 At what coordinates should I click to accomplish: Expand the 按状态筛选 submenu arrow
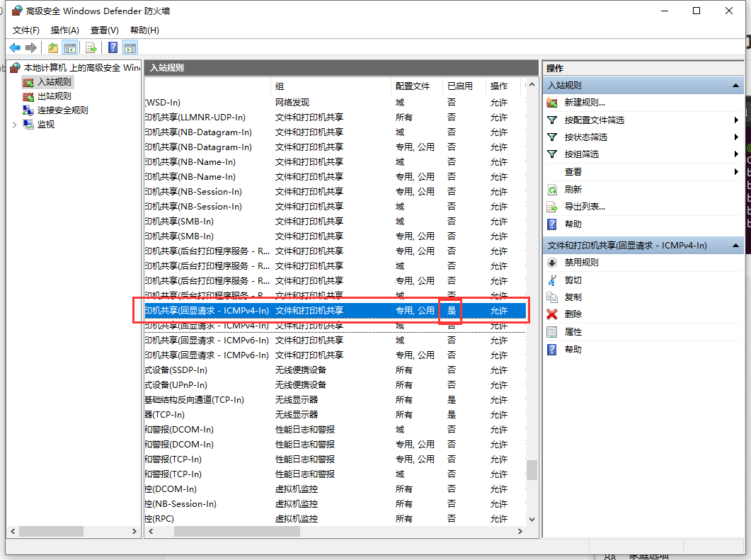tap(736, 137)
